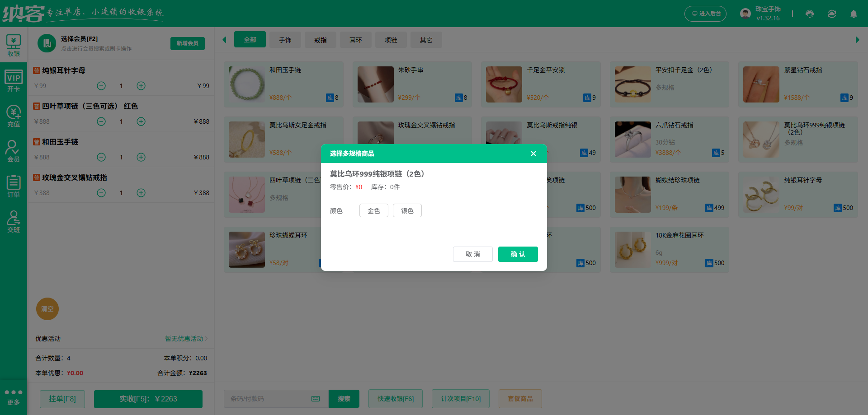868x415 pixels.
Task: Click the 条码/付款码 input field
Action: pos(267,399)
